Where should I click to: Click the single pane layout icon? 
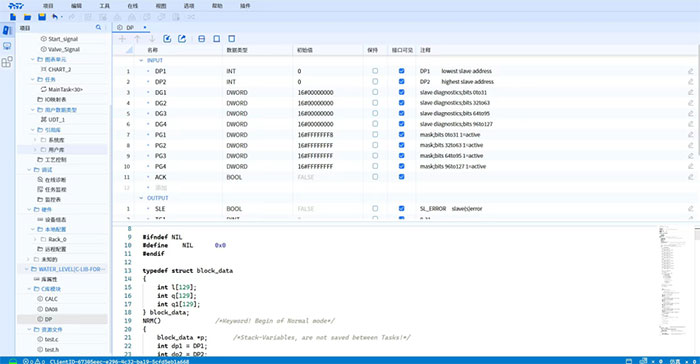(x=217, y=39)
